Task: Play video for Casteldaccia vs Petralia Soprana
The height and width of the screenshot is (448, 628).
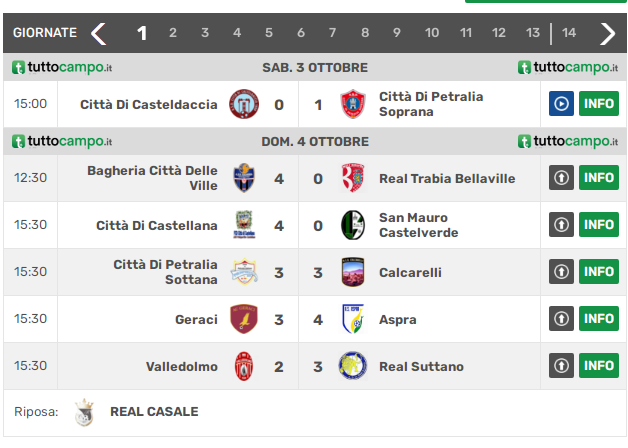Action: click(x=561, y=104)
